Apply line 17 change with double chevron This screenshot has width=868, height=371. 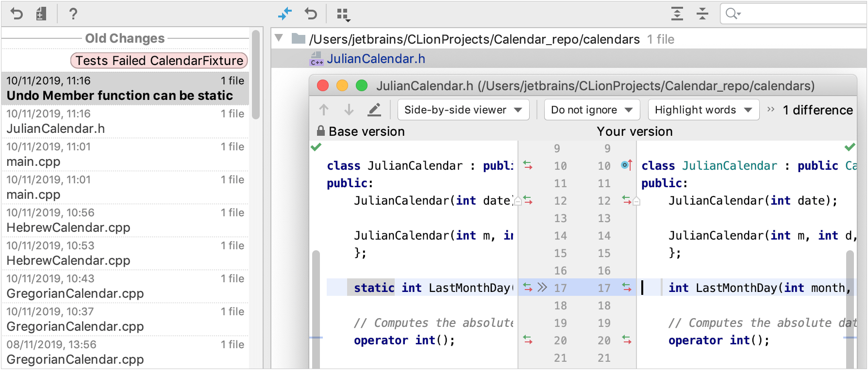tap(542, 288)
